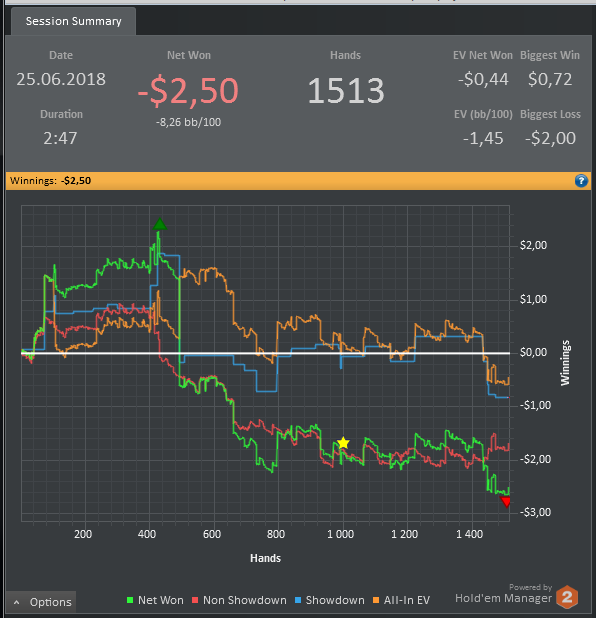Click the green Net Won legend square
This screenshot has height=618, width=596.
point(130,600)
